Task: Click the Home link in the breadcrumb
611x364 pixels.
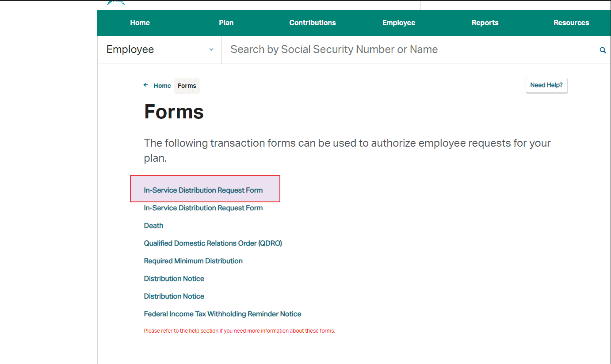Action: tap(162, 85)
